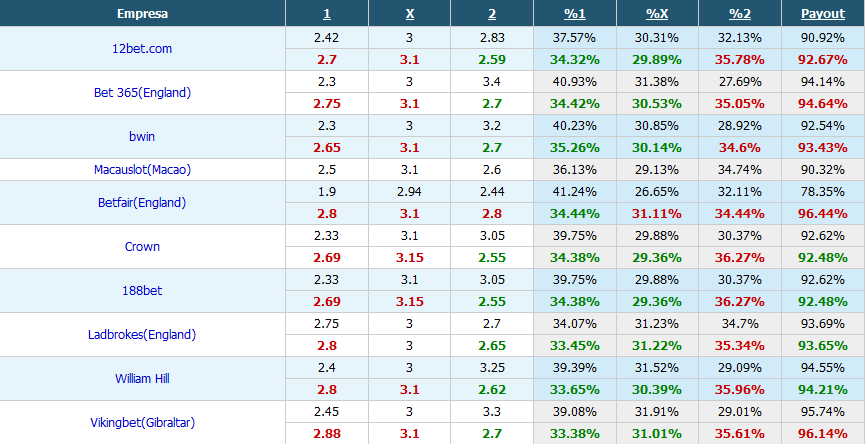The height and width of the screenshot is (444, 865).
Task: Click the 2.45 home odds for Vikingbet
Action: click(x=327, y=412)
